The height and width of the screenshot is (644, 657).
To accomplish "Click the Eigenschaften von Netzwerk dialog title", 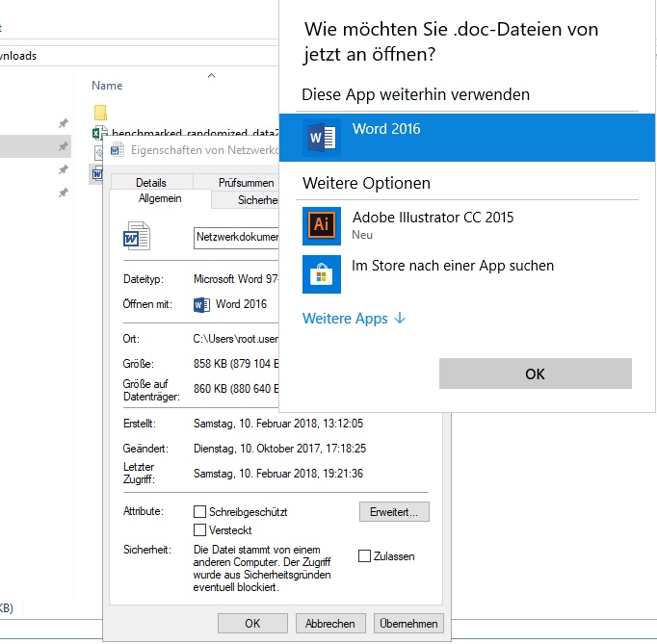I will (205, 150).
